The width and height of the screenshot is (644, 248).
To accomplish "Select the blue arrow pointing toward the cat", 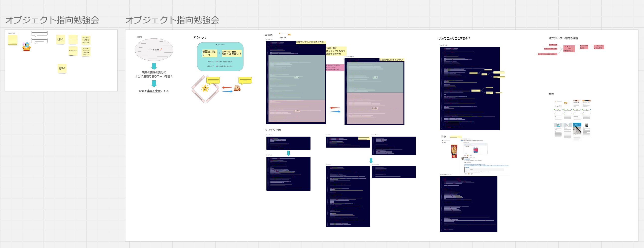I will click(227, 91).
